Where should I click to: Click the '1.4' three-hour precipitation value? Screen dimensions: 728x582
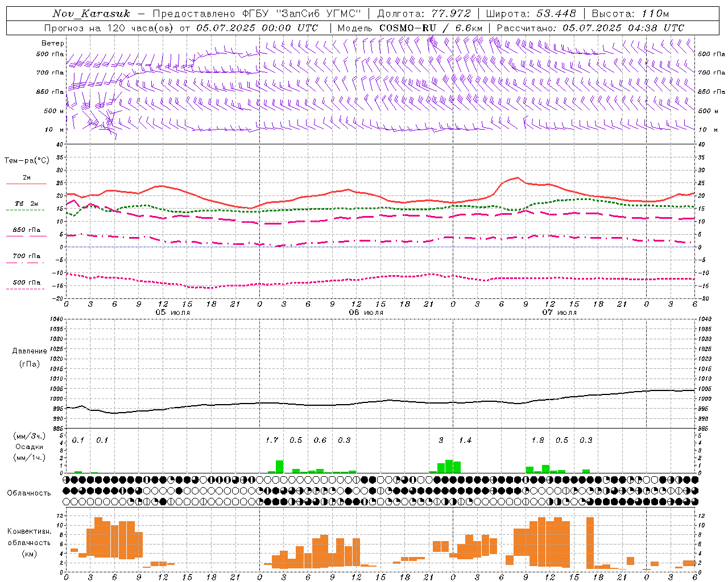(x=465, y=440)
